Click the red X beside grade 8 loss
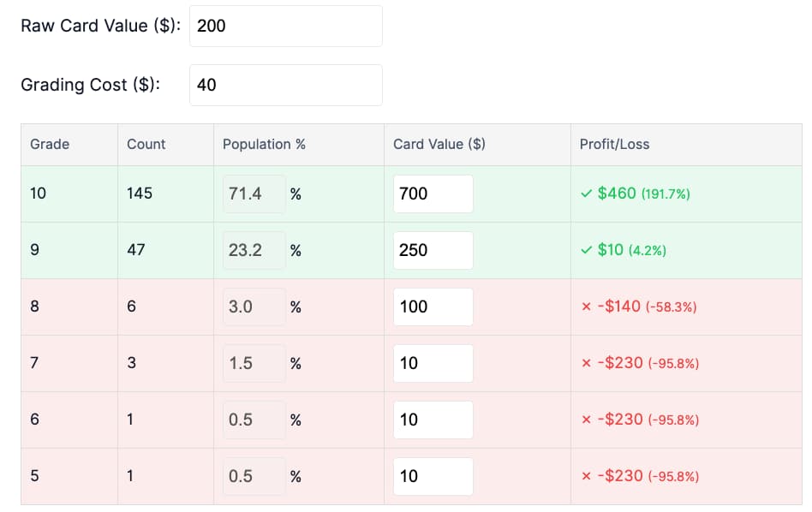Image resolution: width=812 pixels, height=512 pixels. [585, 307]
